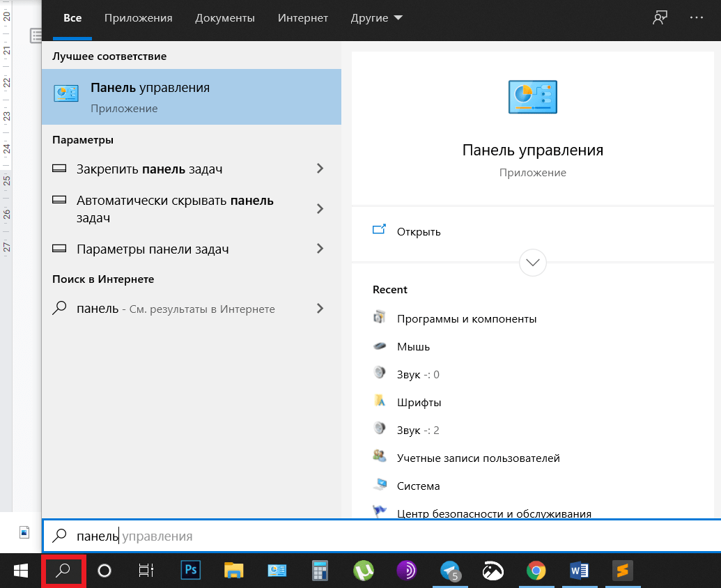This screenshot has width=721, height=588.
Task: Launch Photoshop from the taskbar
Action: coord(190,571)
